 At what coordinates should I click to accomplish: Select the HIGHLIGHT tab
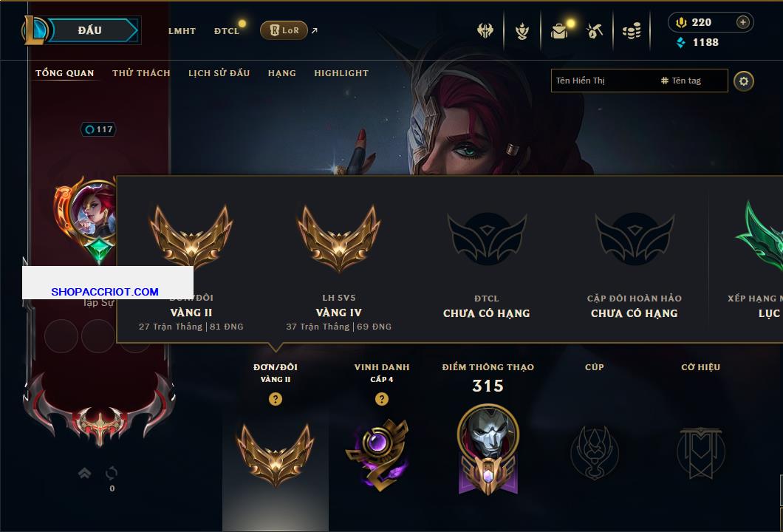click(341, 73)
